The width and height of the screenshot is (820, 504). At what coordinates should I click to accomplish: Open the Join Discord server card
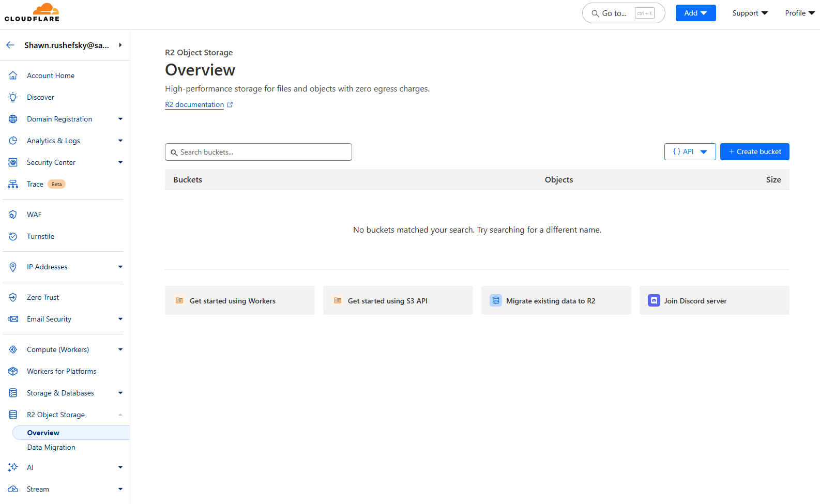715,300
